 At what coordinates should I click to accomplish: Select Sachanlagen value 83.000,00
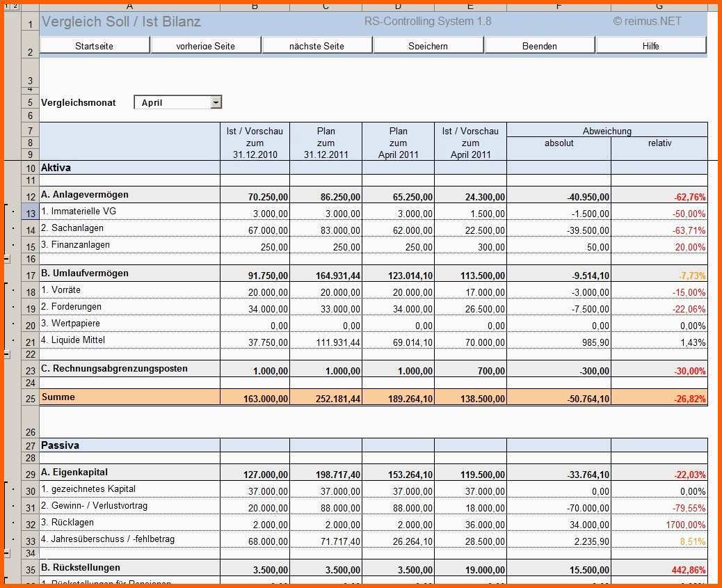340,230
